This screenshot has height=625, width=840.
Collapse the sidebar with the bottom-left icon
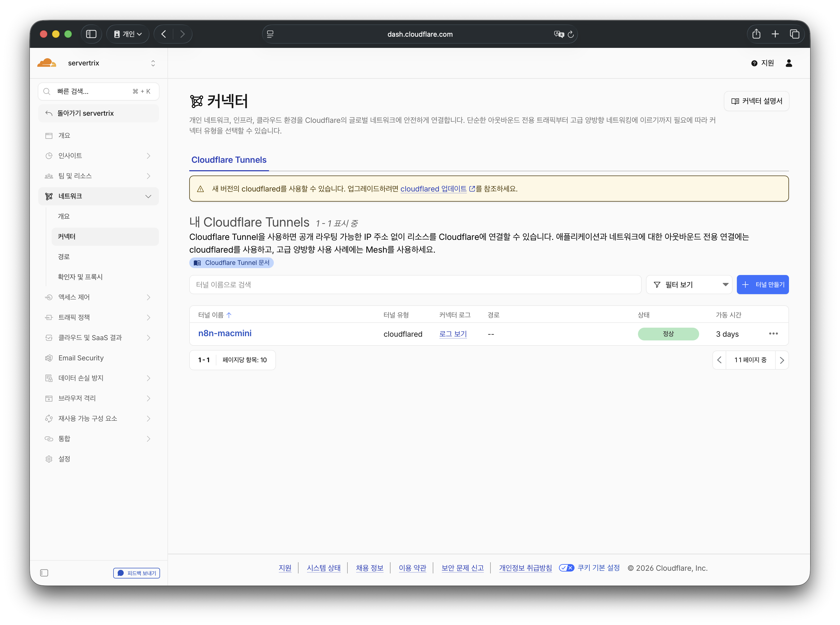pos(44,573)
